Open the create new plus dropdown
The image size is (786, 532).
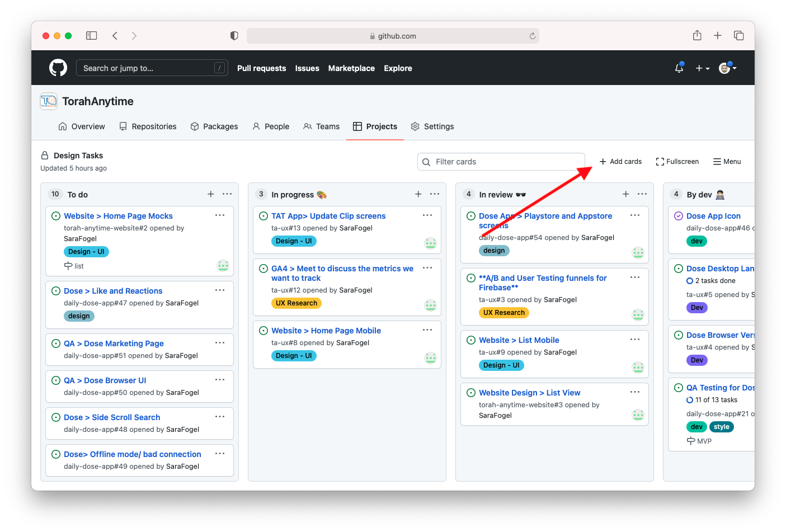(703, 68)
